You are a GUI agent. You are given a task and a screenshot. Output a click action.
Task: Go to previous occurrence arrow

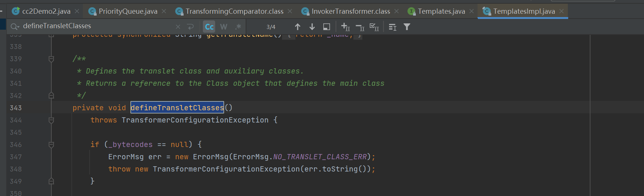tap(298, 27)
